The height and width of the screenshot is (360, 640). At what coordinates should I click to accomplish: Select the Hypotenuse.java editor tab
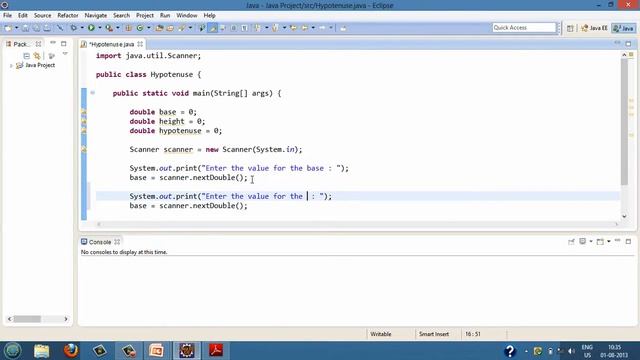tap(111, 44)
